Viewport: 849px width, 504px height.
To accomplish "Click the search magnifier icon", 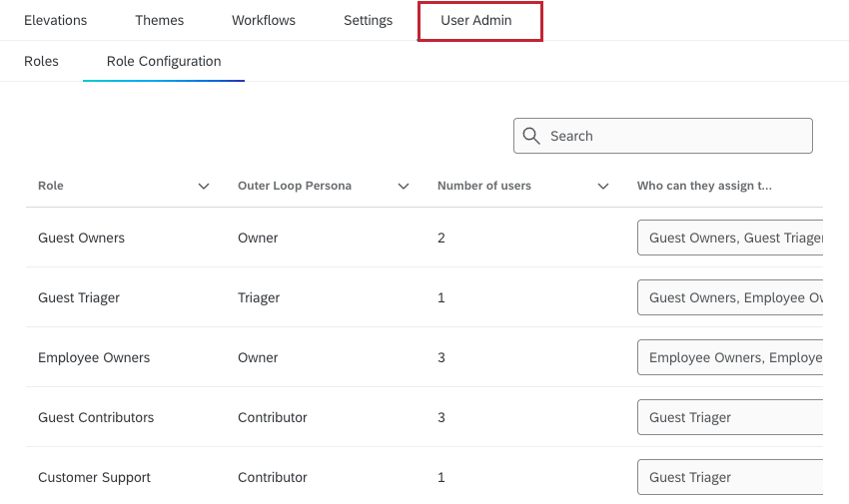I will (532, 136).
